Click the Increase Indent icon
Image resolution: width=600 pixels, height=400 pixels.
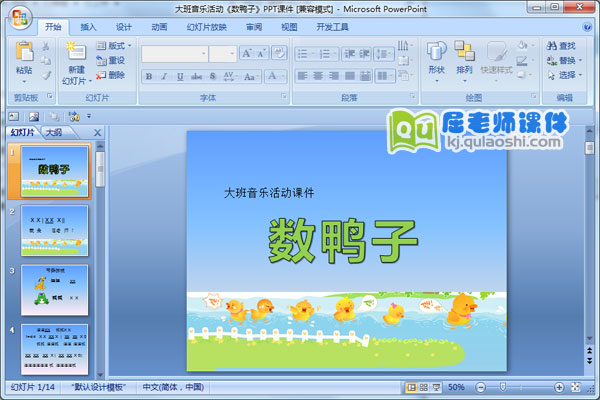pyautogui.click(x=364, y=54)
